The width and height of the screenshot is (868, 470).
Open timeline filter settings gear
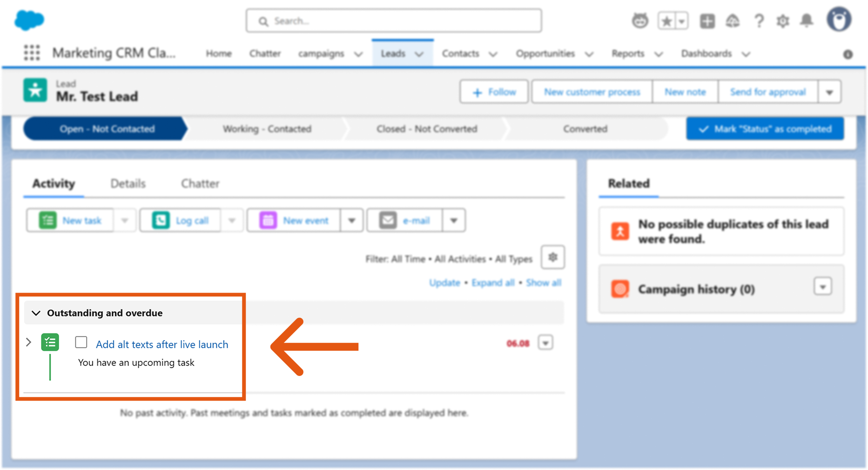(x=552, y=257)
